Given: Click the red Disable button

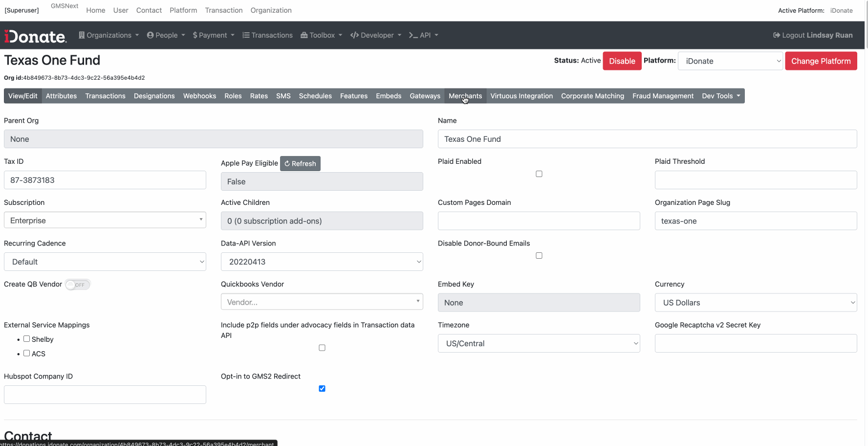Looking at the screenshot, I should point(622,61).
